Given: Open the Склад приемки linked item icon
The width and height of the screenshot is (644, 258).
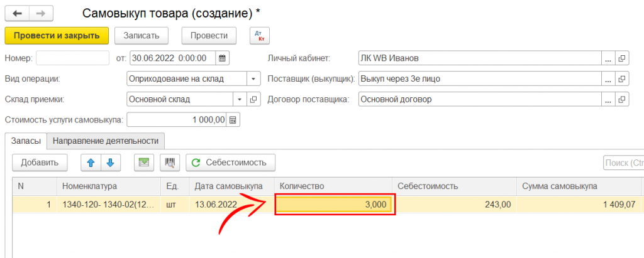Looking at the screenshot, I should pyautogui.click(x=254, y=99).
